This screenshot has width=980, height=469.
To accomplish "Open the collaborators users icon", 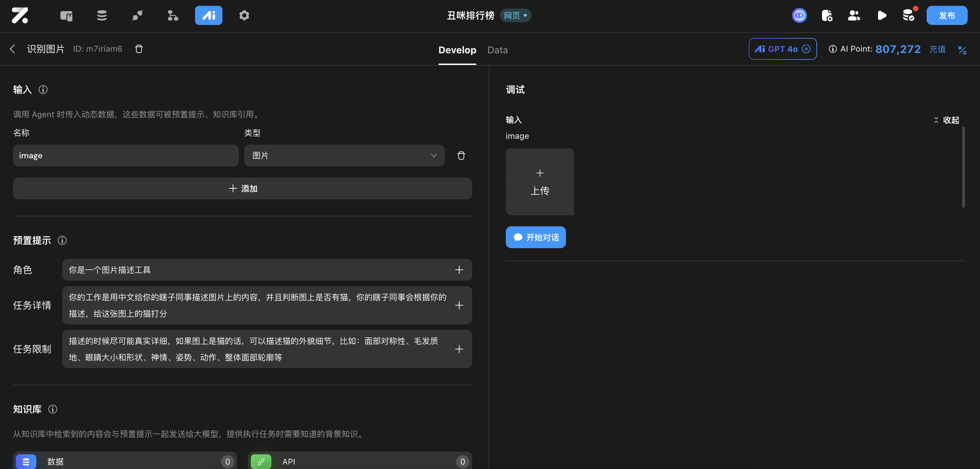I will tap(854, 16).
